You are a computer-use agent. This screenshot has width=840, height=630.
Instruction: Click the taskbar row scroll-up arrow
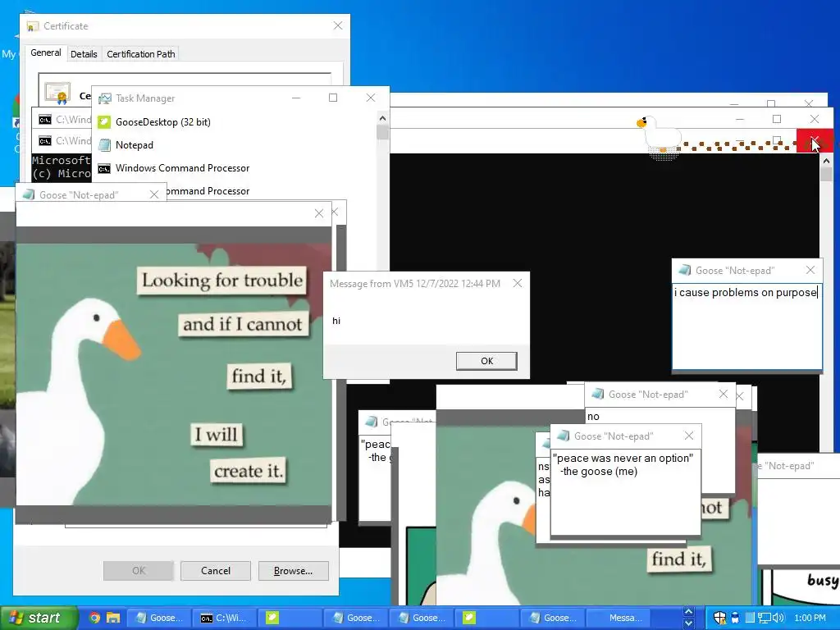click(x=689, y=612)
